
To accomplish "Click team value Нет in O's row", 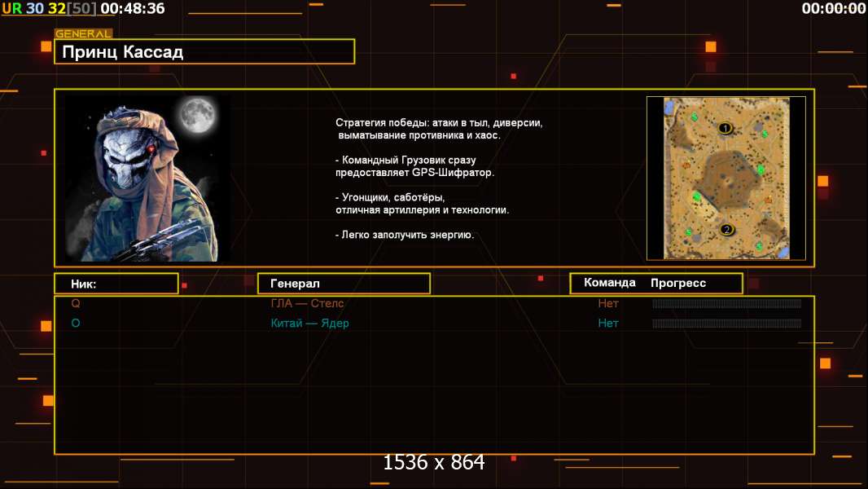I will (607, 324).
